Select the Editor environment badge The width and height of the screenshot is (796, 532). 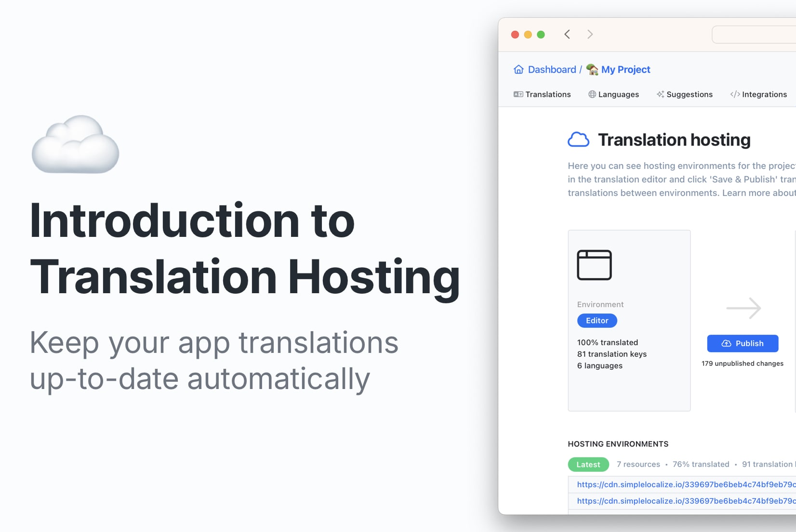coord(597,321)
